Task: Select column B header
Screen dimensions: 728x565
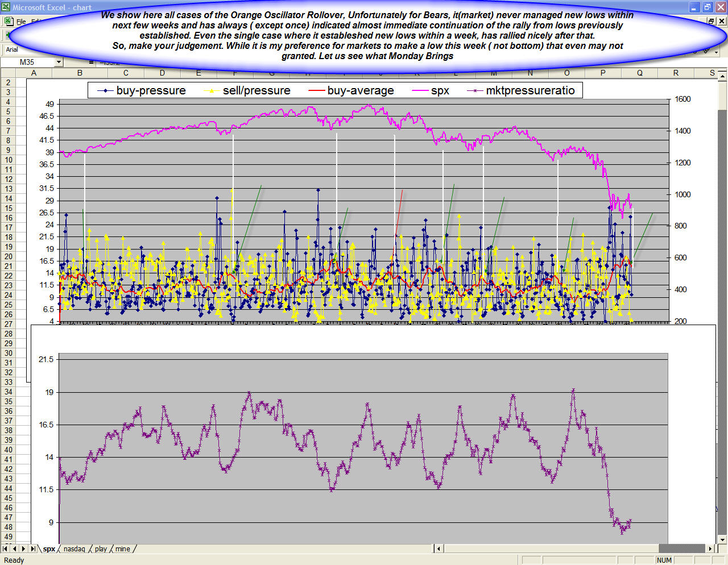Action: pos(80,73)
